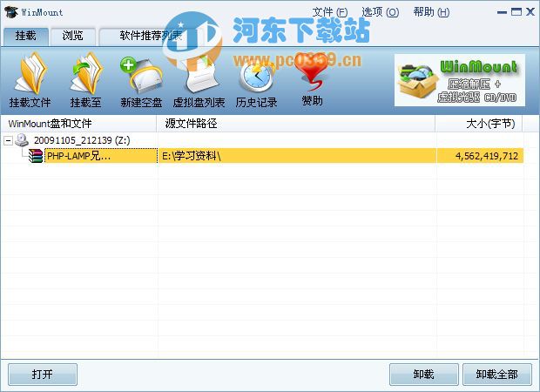This screenshot has width=540, height=392.
Task: Close the WinMount window
Action: (x=530, y=12)
